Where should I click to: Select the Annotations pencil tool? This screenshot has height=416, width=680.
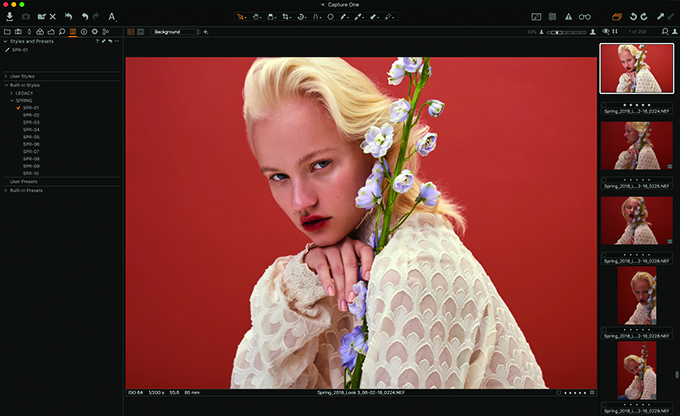tap(389, 17)
